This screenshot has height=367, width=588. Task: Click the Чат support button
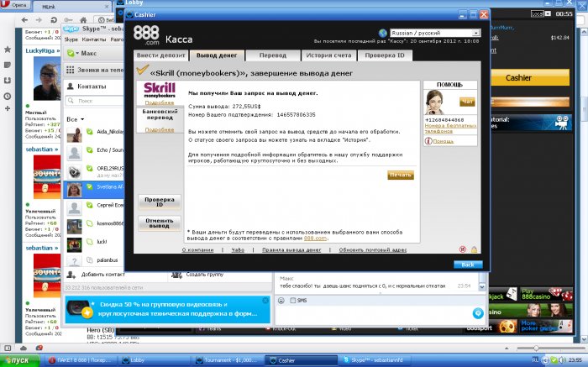click(467, 102)
